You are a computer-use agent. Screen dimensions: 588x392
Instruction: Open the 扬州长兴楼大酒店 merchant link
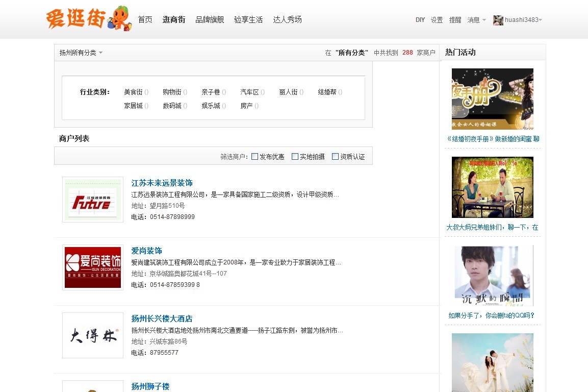162,319
